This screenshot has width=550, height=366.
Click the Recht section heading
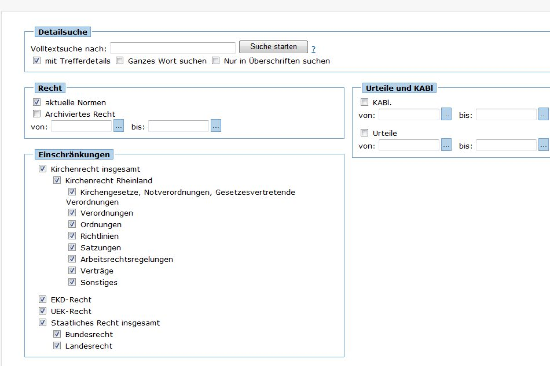tap(50, 88)
